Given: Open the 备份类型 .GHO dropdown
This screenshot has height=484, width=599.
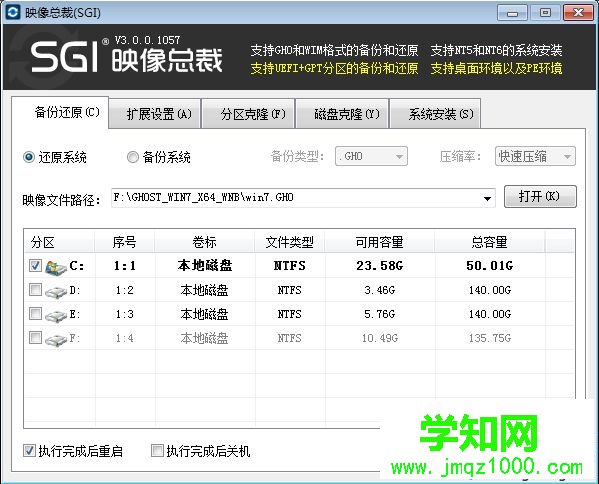Looking at the screenshot, I should [x=371, y=156].
